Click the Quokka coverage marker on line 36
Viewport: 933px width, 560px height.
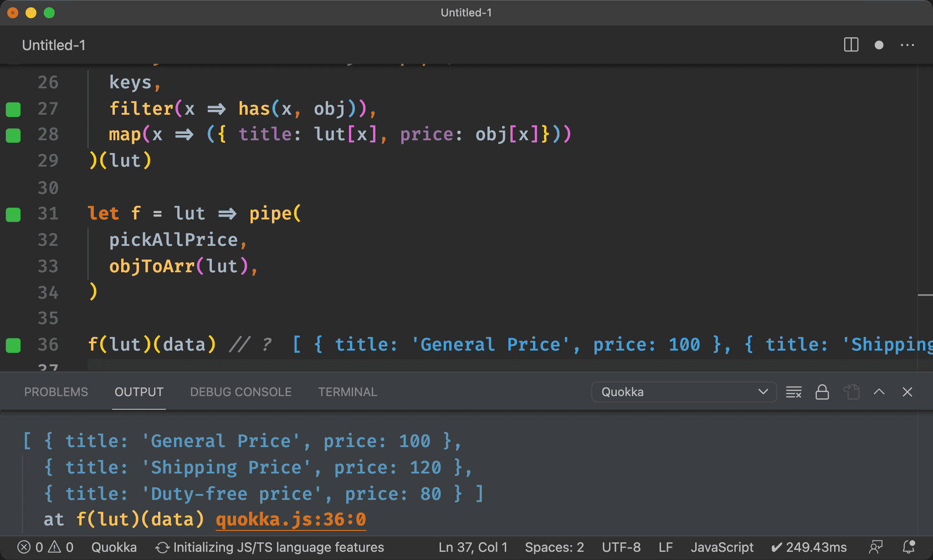tap(13, 345)
